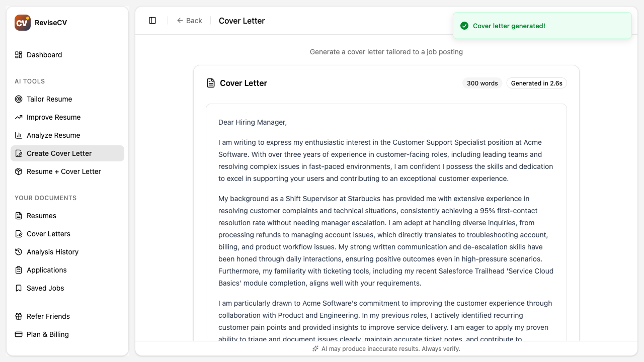Select the Tailor Resume tool icon
This screenshot has width=644, height=362.
(x=18, y=99)
